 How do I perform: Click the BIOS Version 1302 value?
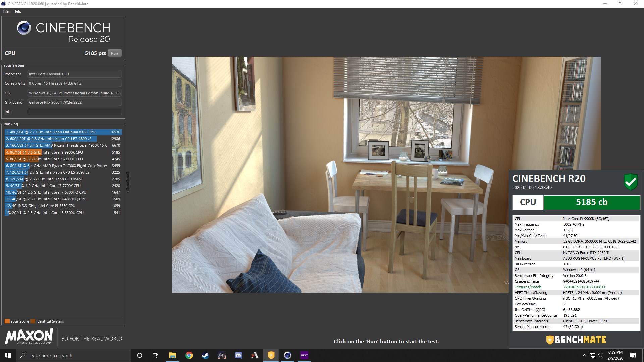pyautogui.click(x=567, y=264)
